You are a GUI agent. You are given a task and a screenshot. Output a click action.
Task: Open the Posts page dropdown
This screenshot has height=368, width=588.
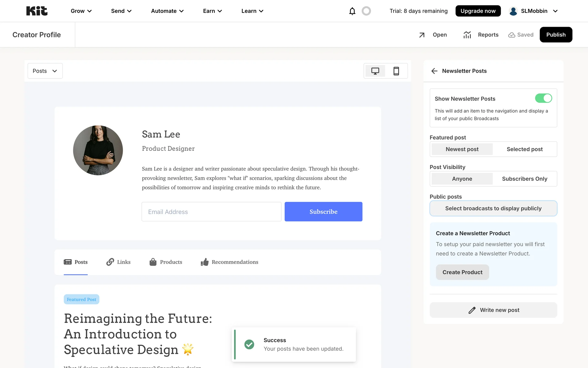[45, 71]
